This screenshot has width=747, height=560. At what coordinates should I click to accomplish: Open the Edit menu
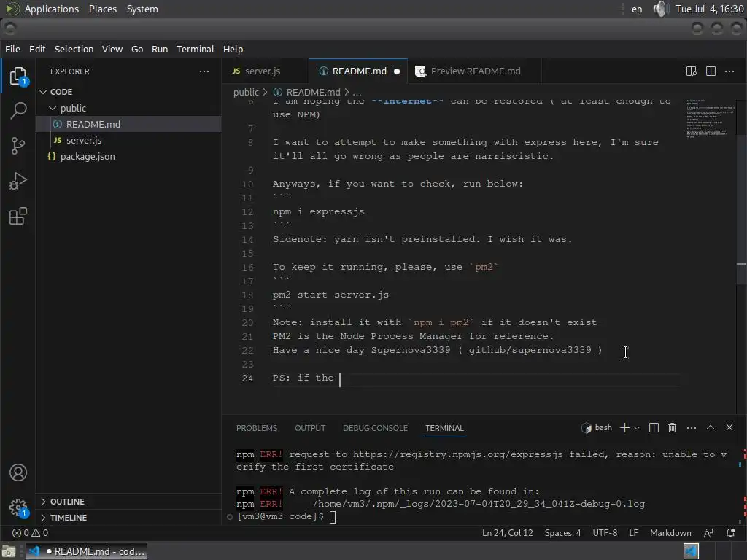point(37,49)
